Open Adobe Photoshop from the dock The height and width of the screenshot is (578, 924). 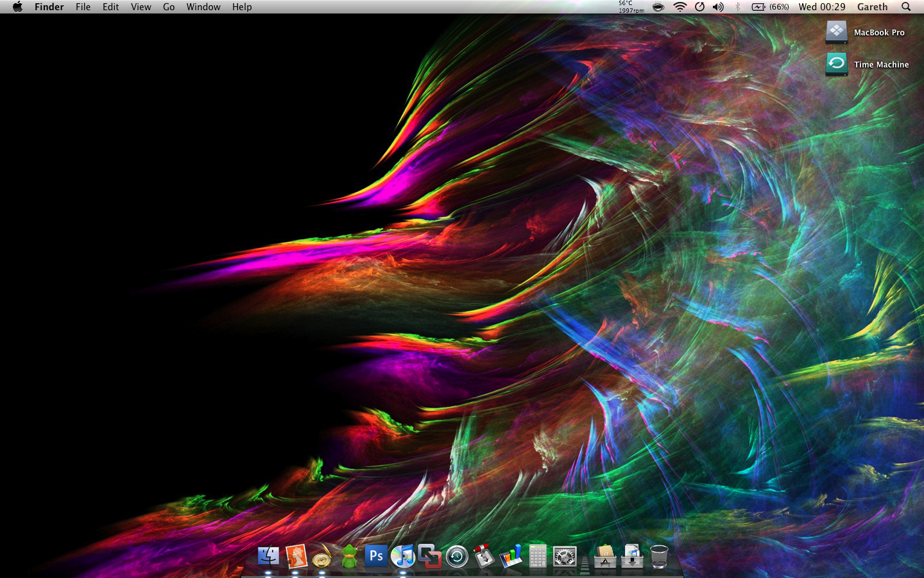pos(376,556)
